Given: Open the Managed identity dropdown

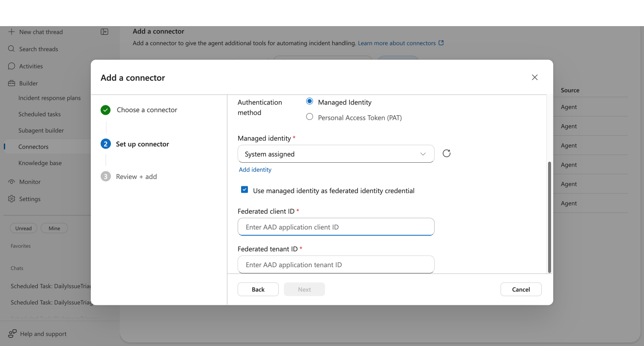Looking at the screenshot, I should coord(336,154).
